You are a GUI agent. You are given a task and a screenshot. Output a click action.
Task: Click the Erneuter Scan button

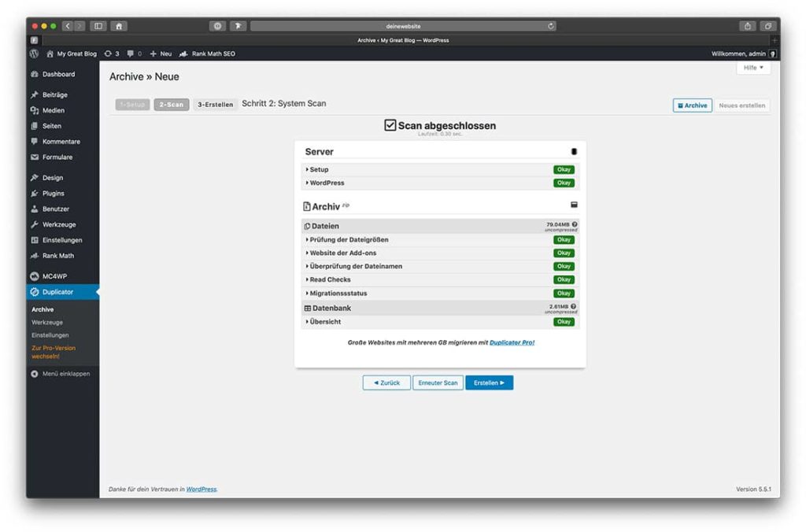click(x=438, y=382)
